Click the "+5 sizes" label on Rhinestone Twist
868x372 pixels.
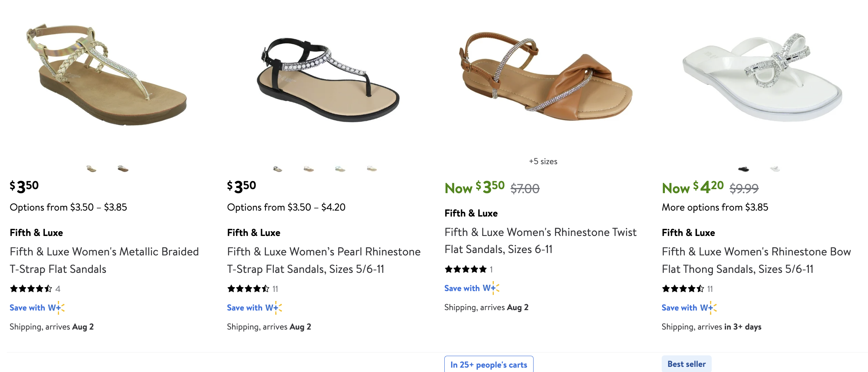pos(543,161)
